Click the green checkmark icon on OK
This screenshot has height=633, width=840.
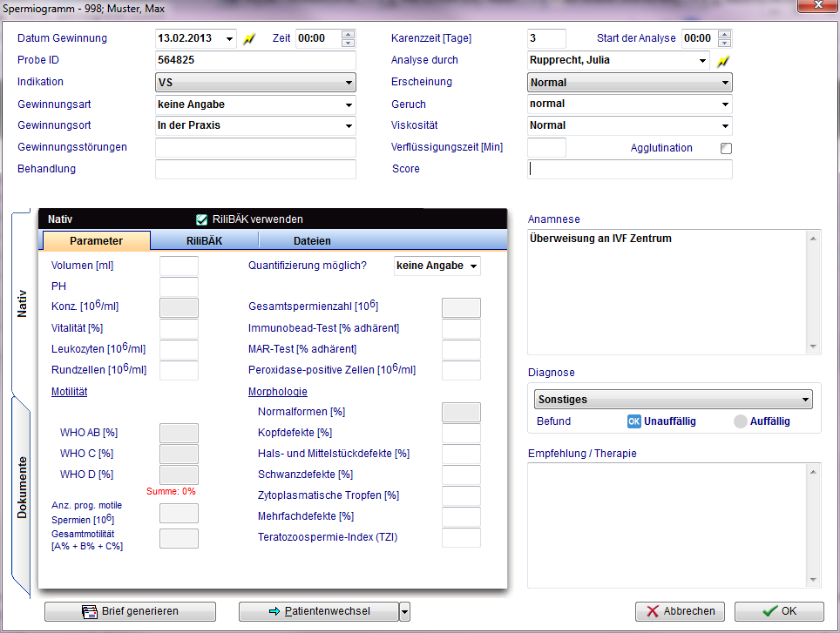point(769,611)
